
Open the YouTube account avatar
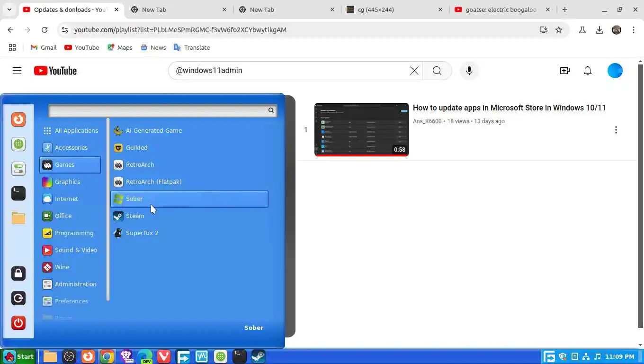point(615,71)
